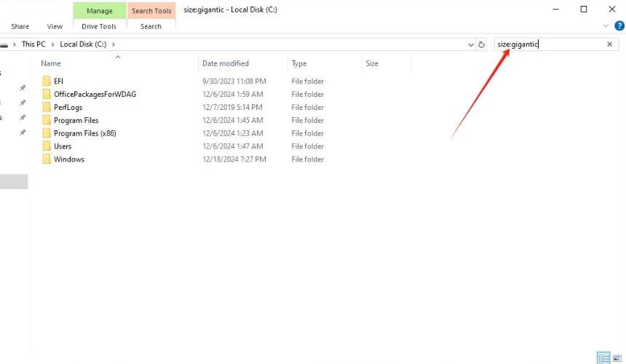
Task: Sort by the Date modified column header
Action: [226, 63]
